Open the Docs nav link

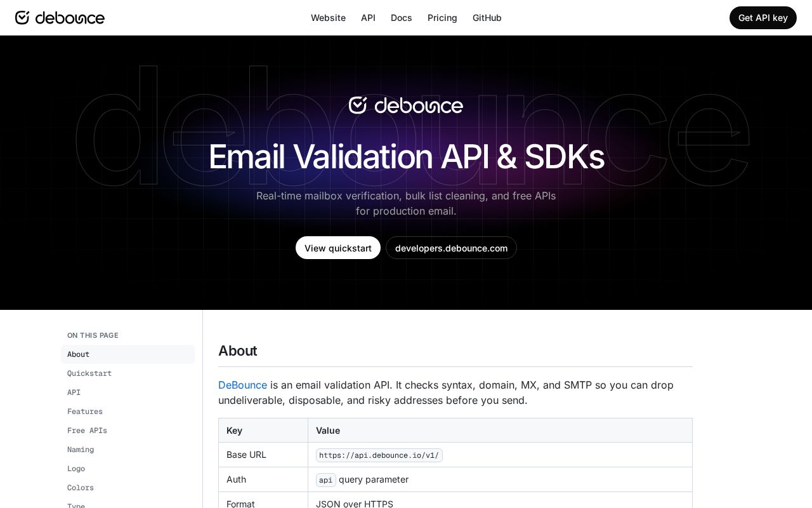[401, 18]
